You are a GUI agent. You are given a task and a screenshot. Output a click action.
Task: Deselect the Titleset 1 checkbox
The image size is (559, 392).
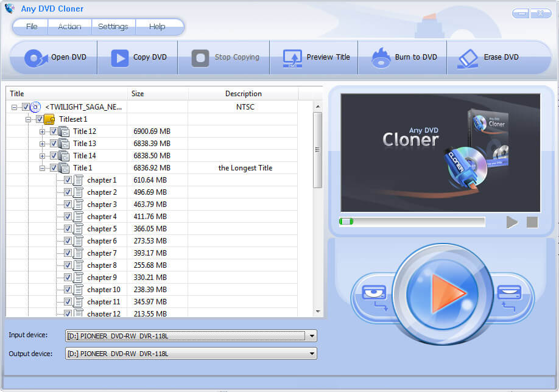[x=40, y=119]
